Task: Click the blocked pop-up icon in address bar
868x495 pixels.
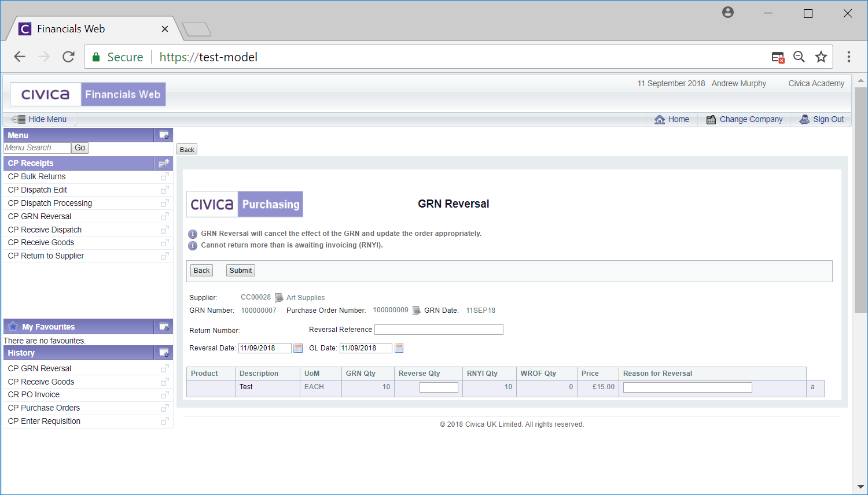Action: click(x=778, y=57)
